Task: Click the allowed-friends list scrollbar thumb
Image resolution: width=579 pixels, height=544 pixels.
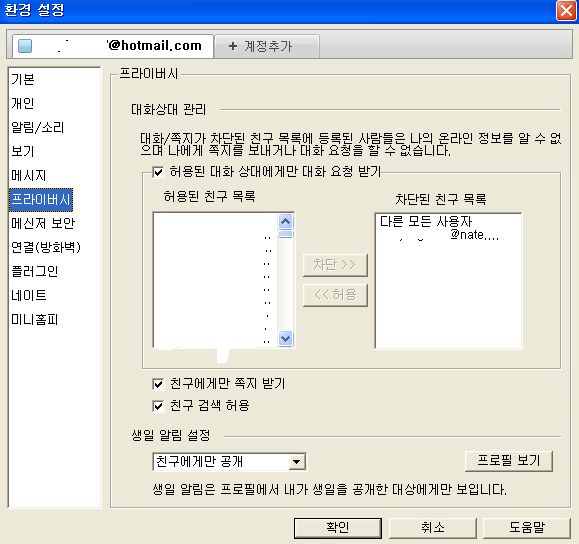Action: pos(285,235)
